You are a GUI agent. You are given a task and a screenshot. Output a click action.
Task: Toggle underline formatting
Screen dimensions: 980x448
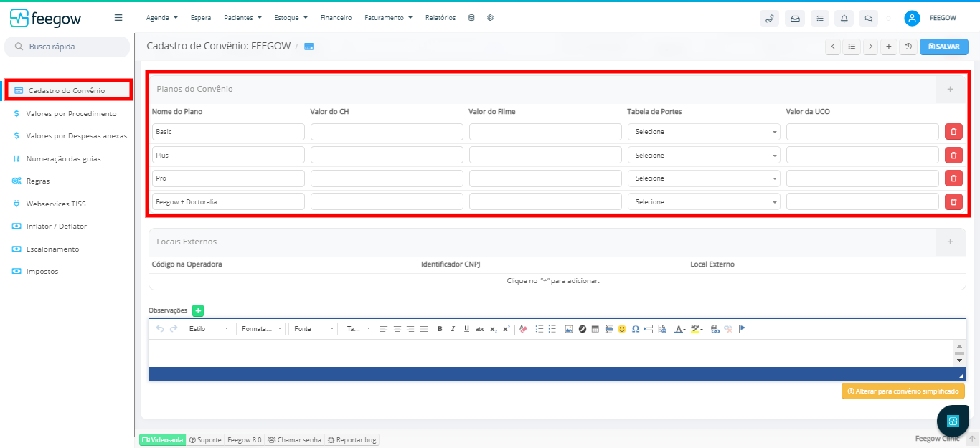pyautogui.click(x=466, y=329)
